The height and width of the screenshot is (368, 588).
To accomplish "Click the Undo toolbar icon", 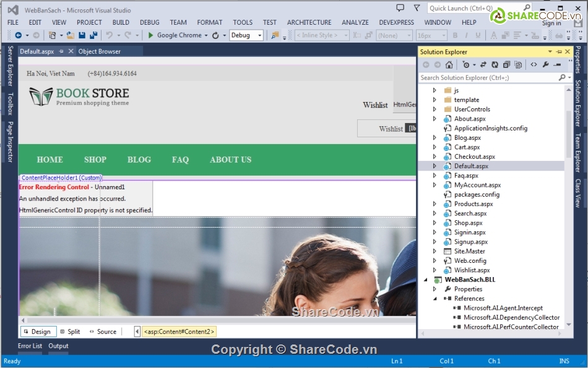I will coord(110,35).
